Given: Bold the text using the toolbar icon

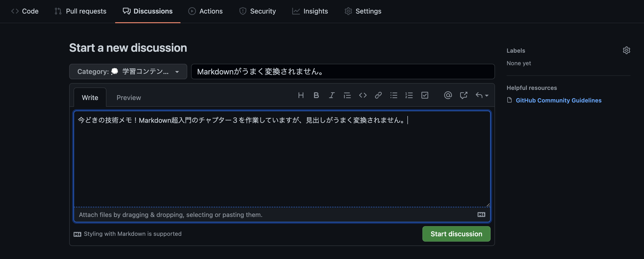Looking at the screenshot, I should click(316, 95).
